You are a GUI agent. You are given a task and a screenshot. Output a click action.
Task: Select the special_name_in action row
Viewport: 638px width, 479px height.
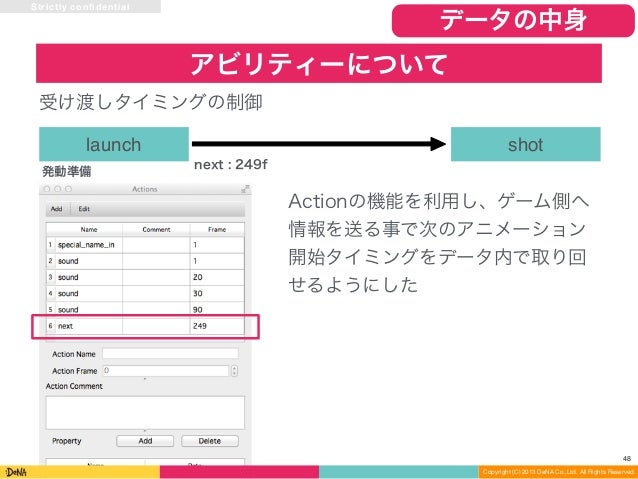(145, 245)
